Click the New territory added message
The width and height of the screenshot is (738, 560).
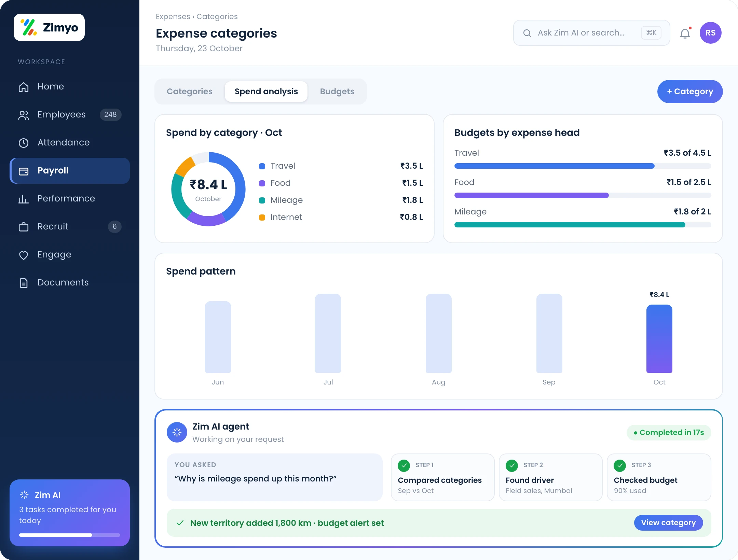[x=287, y=523]
